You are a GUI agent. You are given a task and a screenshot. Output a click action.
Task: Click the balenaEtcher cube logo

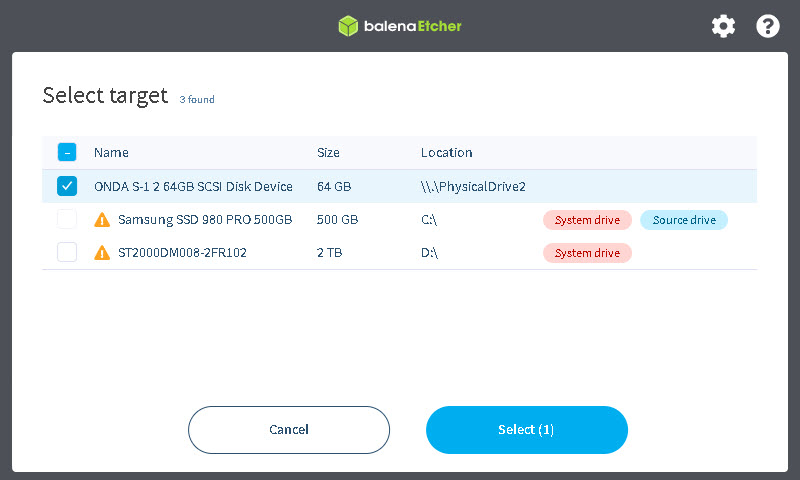coord(348,26)
